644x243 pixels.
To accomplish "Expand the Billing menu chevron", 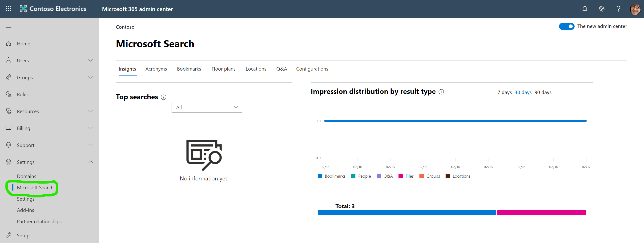I will pos(90,128).
